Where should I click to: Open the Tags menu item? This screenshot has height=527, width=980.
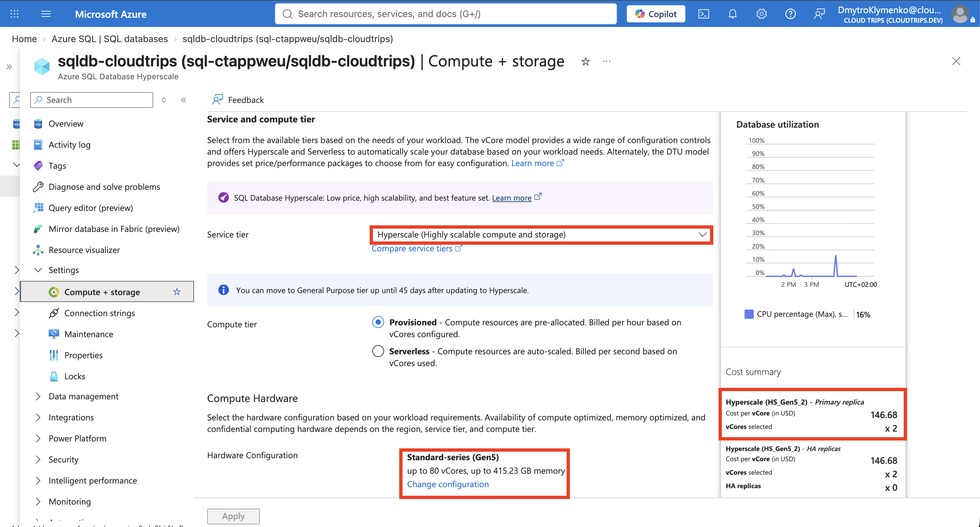[x=58, y=165]
